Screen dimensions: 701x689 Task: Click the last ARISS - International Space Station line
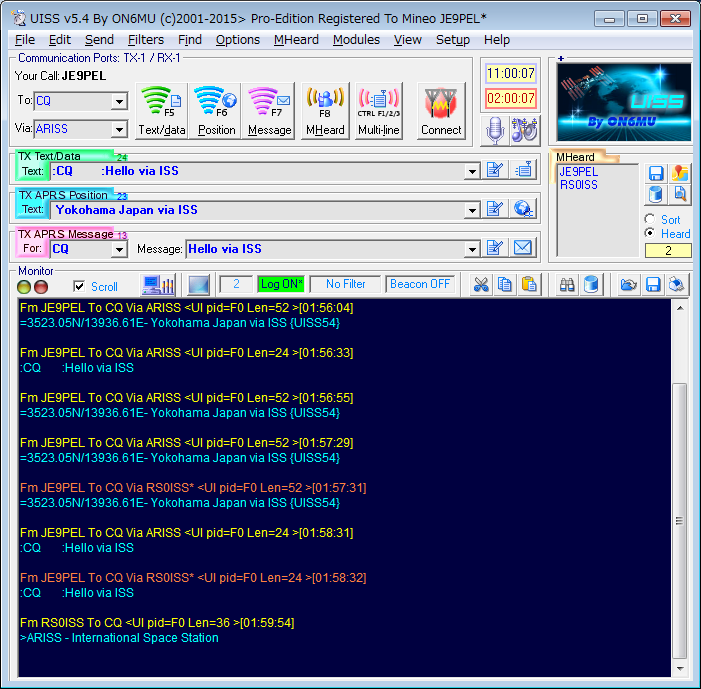coord(119,638)
